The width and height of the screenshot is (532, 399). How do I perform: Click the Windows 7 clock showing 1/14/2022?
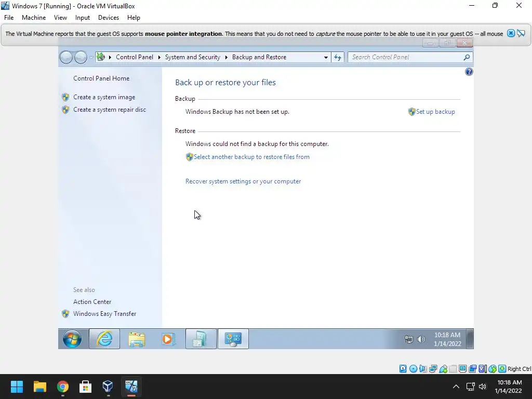coord(447,339)
